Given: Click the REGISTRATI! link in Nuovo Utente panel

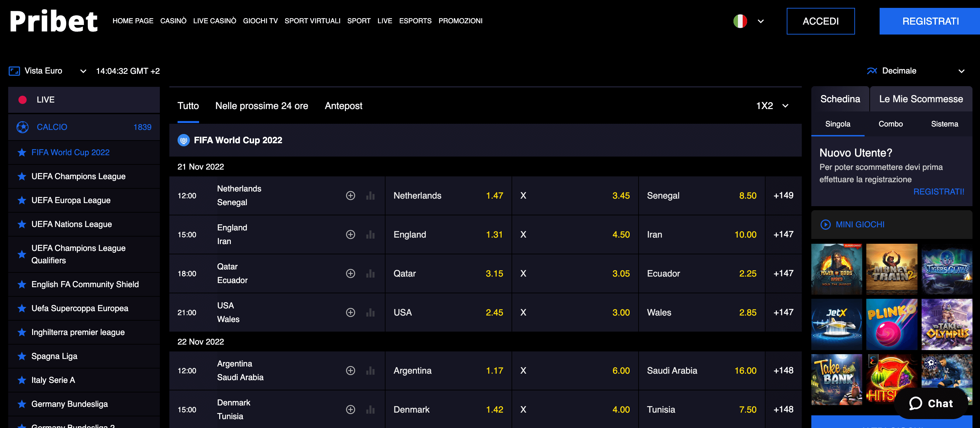Looking at the screenshot, I should coord(939,191).
